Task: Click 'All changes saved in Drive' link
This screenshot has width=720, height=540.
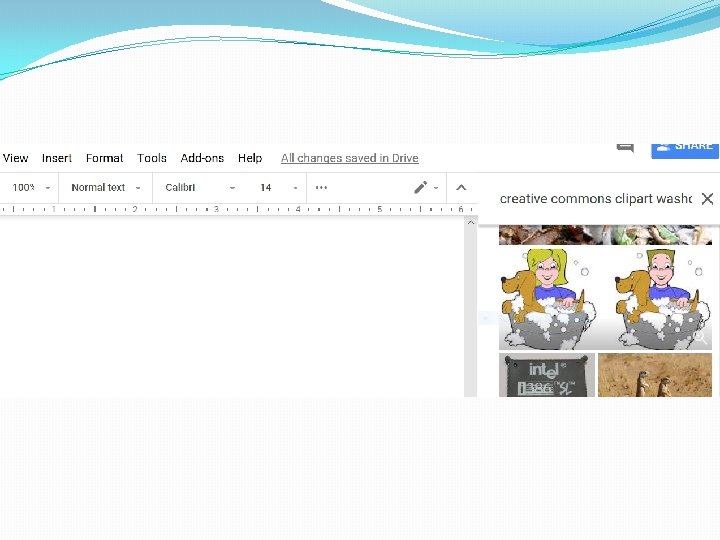Action: 349,158
